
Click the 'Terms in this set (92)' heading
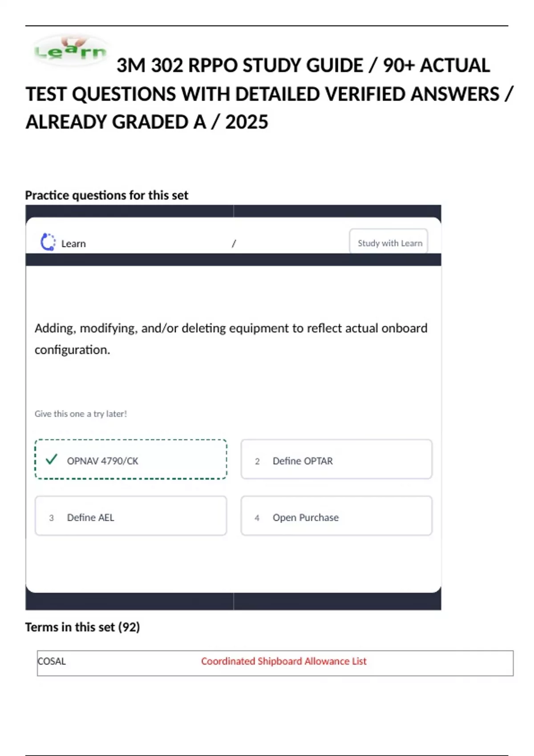[x=82, y=627]
